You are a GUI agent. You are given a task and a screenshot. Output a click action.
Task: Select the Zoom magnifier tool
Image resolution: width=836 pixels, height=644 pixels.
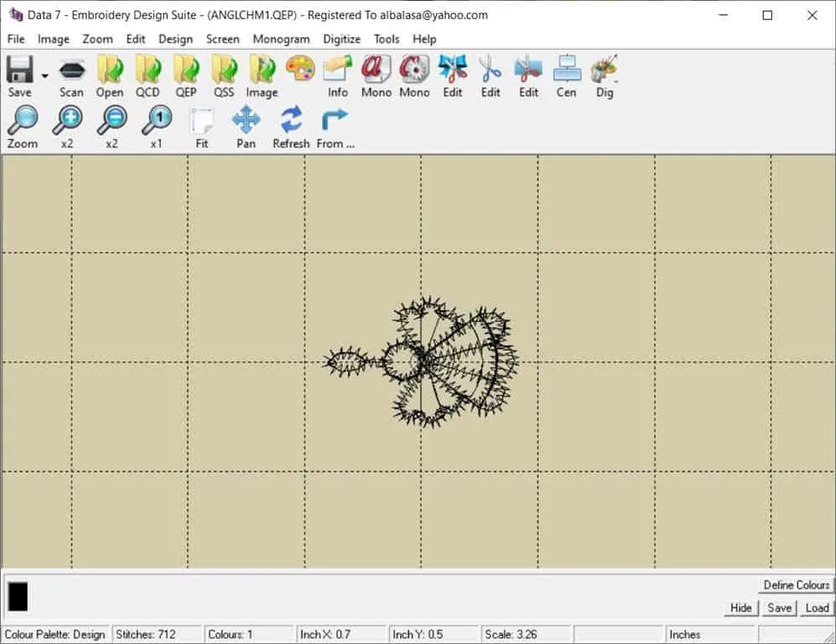pyautogui.click(x=23, y=120)
